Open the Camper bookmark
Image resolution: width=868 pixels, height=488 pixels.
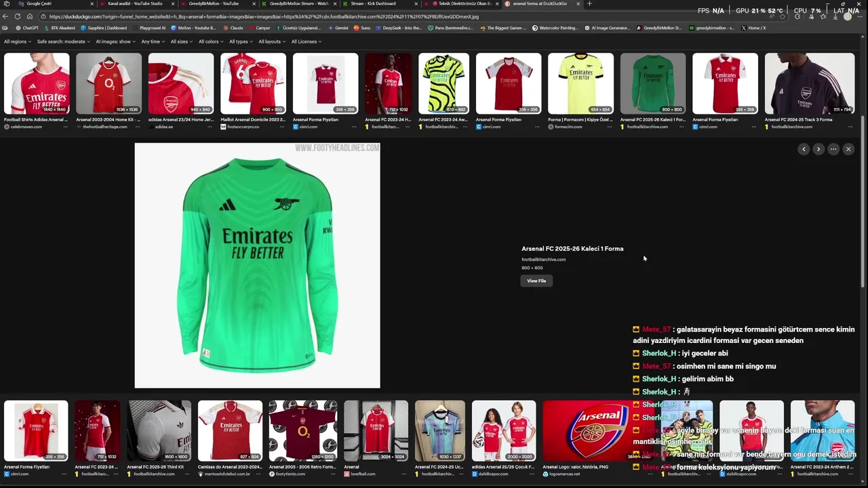pyautogui.click(x=259, y=28)
